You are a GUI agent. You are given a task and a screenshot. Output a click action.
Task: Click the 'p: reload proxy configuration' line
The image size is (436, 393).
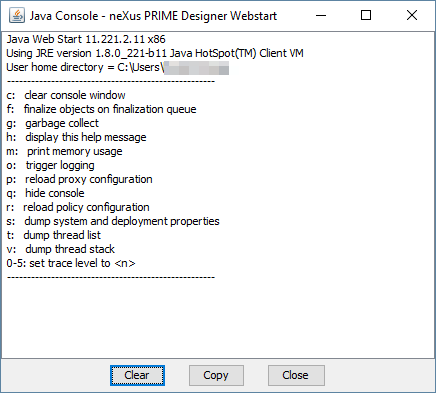79,179
